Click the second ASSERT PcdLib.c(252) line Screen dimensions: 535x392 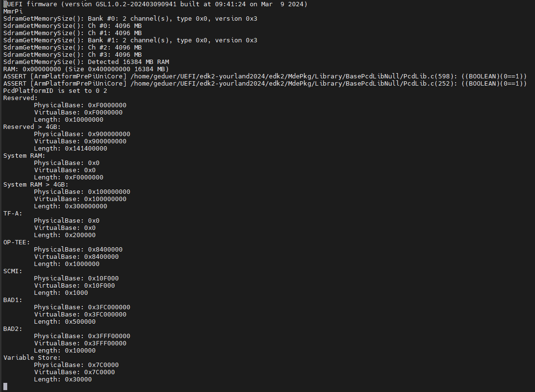click(265, 83)
